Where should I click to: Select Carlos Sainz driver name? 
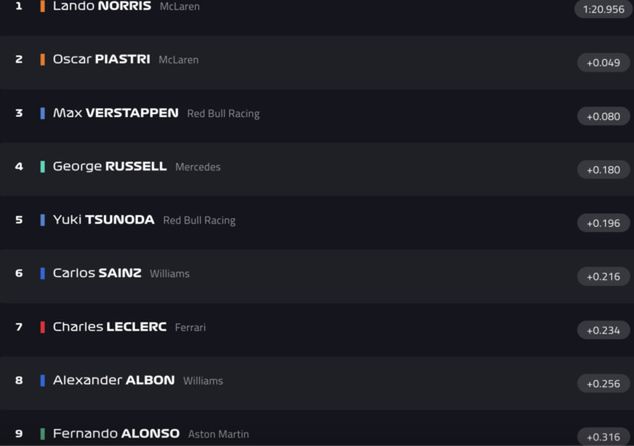point(97,273)
